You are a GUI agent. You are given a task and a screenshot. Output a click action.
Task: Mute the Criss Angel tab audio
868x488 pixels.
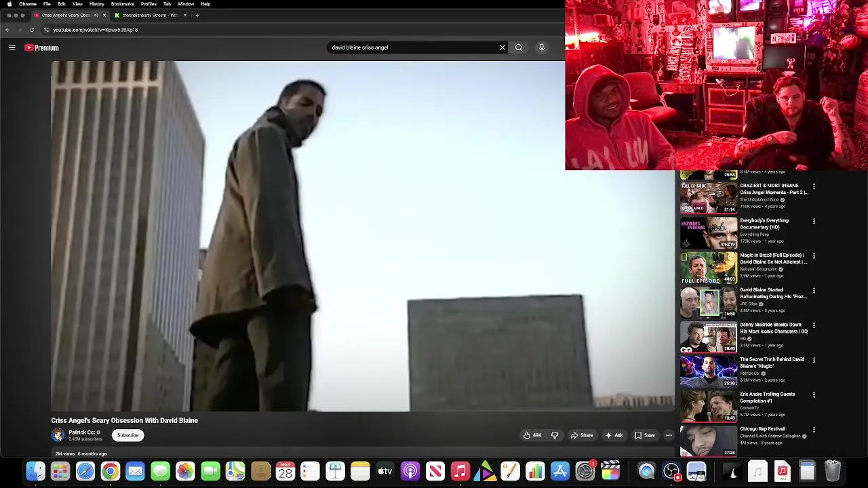coord(96,15)
